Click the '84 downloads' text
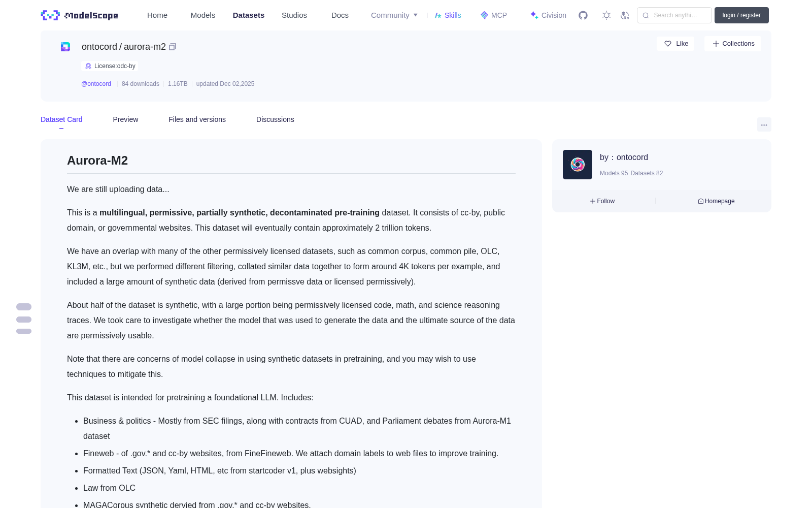The width and height of the screenshot is (812, 508). point(141,84)
